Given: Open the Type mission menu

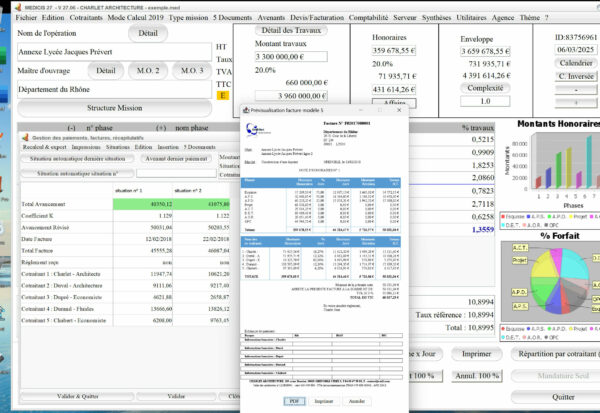Looking at the screenshot, I should click(x=188, y=18).
